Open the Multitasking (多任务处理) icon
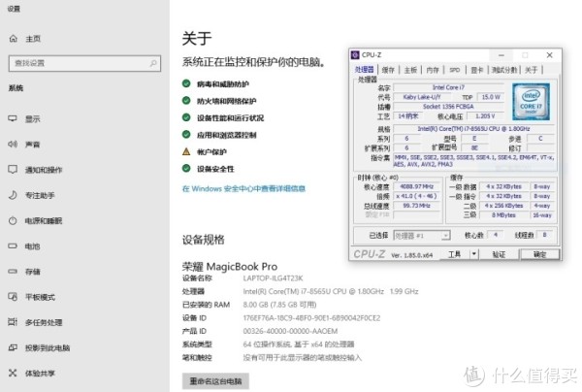Image resolution: width=582 pixels, height=392 pixels. (13, 322)
